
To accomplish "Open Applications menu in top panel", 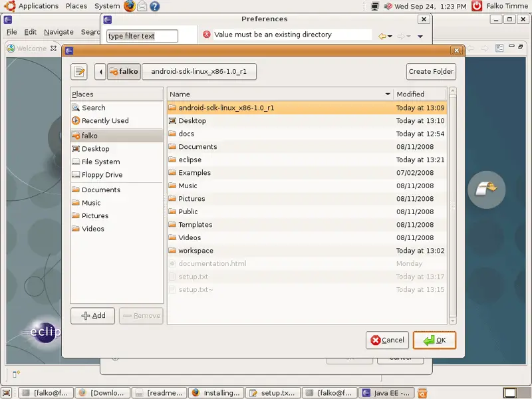I will tap(39, 6).
